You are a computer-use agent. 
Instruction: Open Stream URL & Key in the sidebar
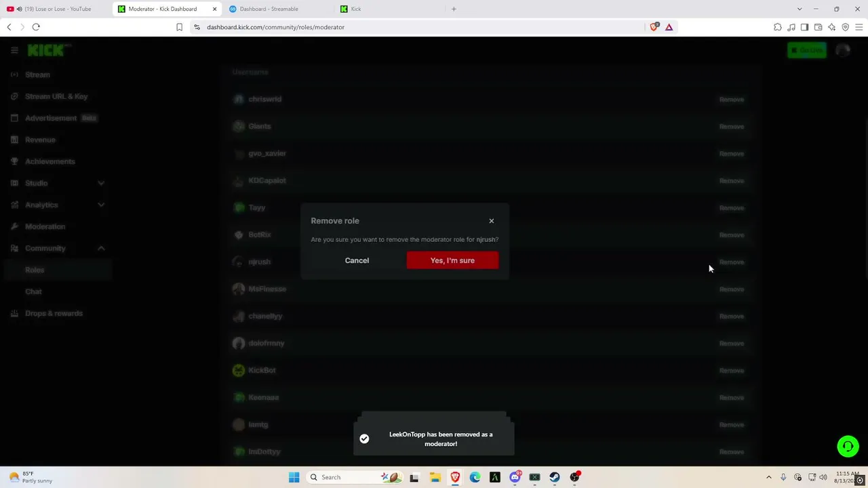point(56,96)
